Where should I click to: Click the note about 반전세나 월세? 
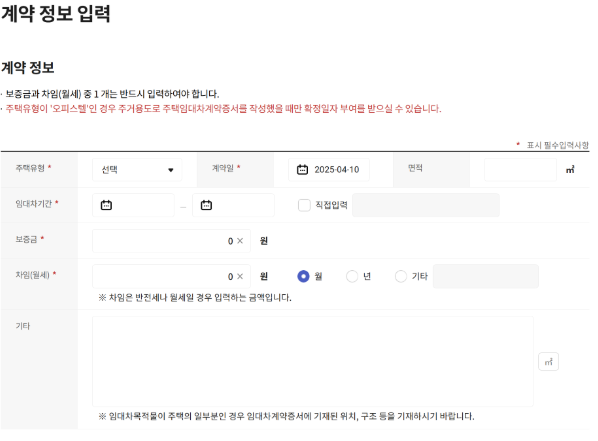point(195,297)
